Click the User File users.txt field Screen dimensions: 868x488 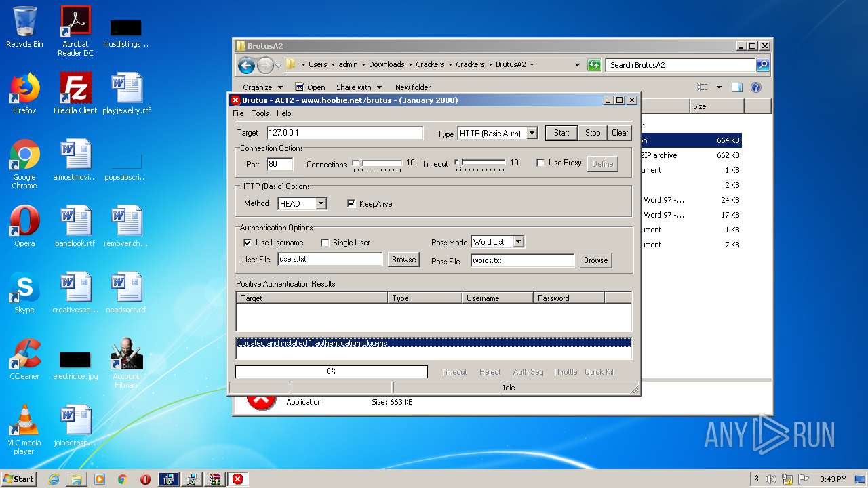[330, 260]
